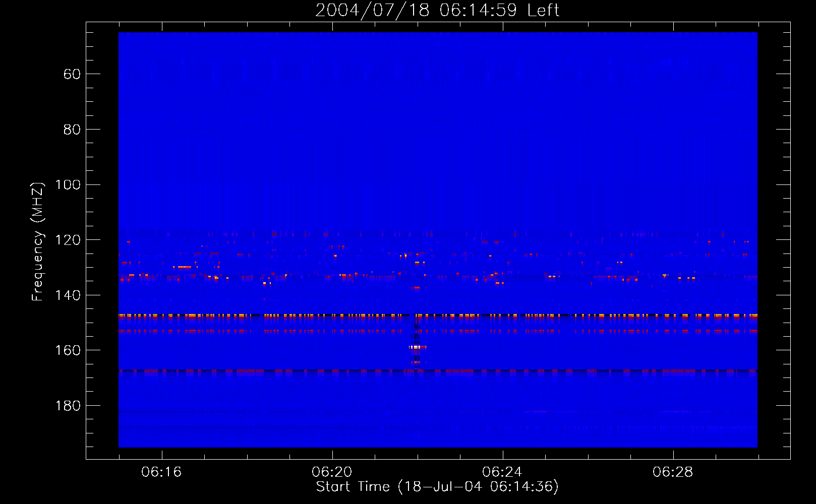Click the 06:16 time tick label
This screenshot has width=816, height=504.
click(x=161, y=472)
